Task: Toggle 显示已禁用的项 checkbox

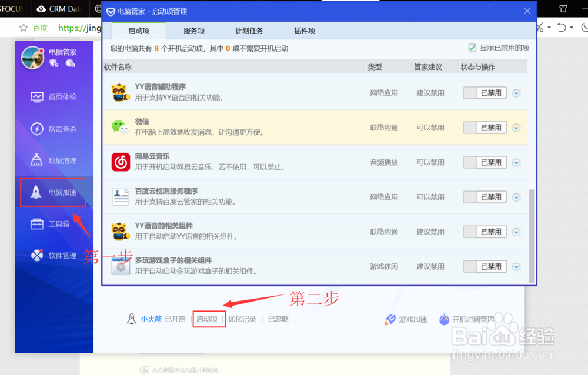Action: pyautogui.click(x=472, y=48)
